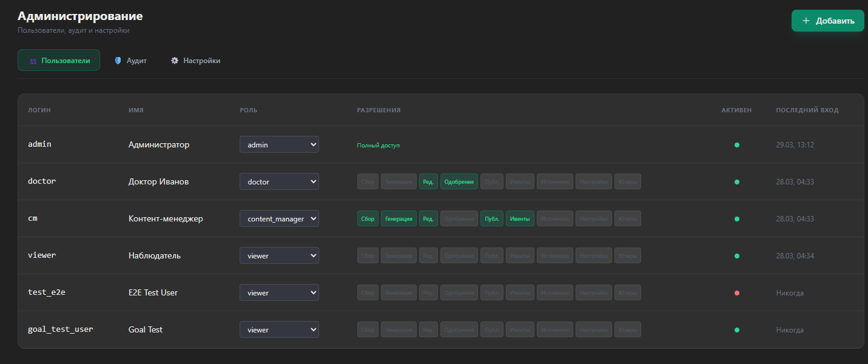
Task: Disable Сбор permission in cm row
Action: 368,219
